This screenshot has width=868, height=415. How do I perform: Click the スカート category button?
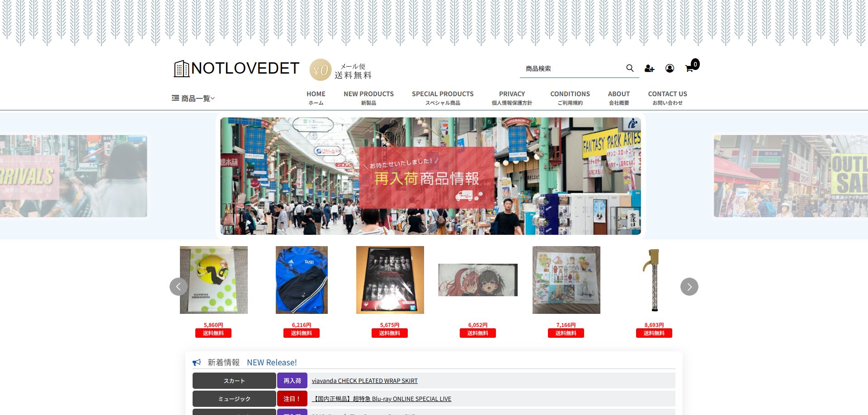tap(234, 381)
